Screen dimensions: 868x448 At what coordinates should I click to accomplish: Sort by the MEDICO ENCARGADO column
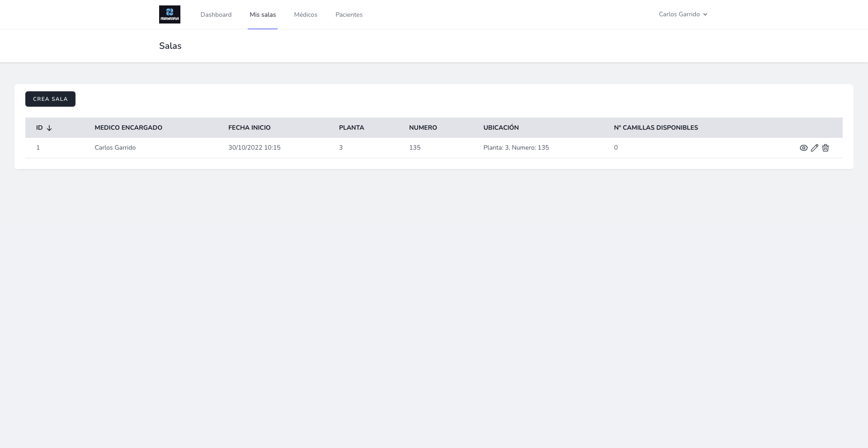pos(128,127)
